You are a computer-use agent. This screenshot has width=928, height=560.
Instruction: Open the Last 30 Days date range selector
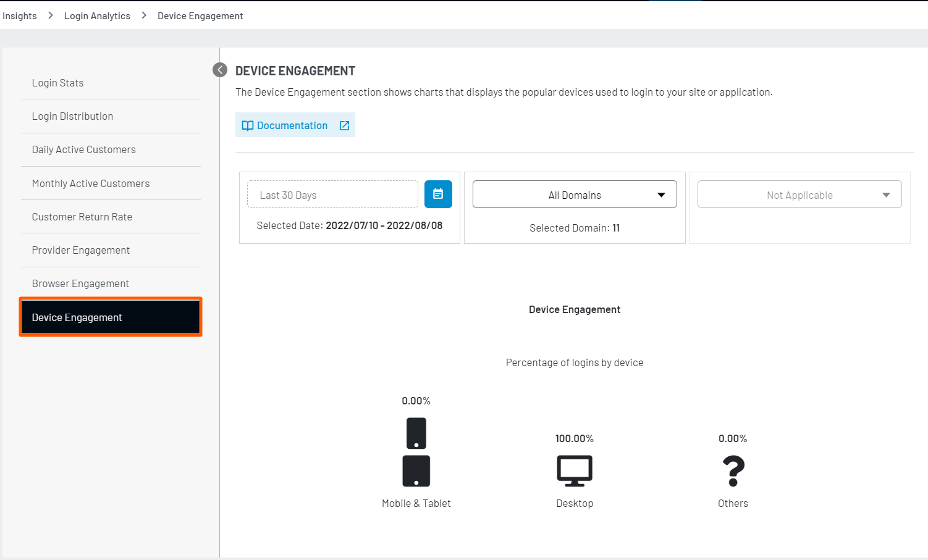click(x=332, y=194)
